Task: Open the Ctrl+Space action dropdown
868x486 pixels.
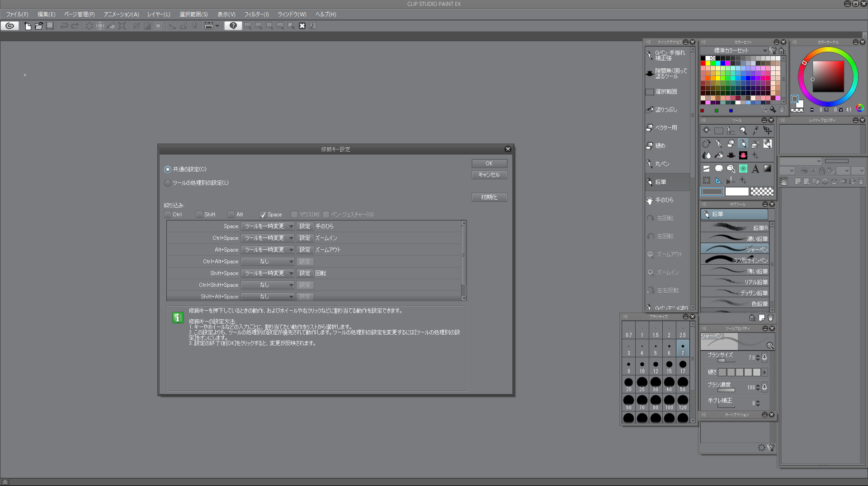Action: click(268, 238)
